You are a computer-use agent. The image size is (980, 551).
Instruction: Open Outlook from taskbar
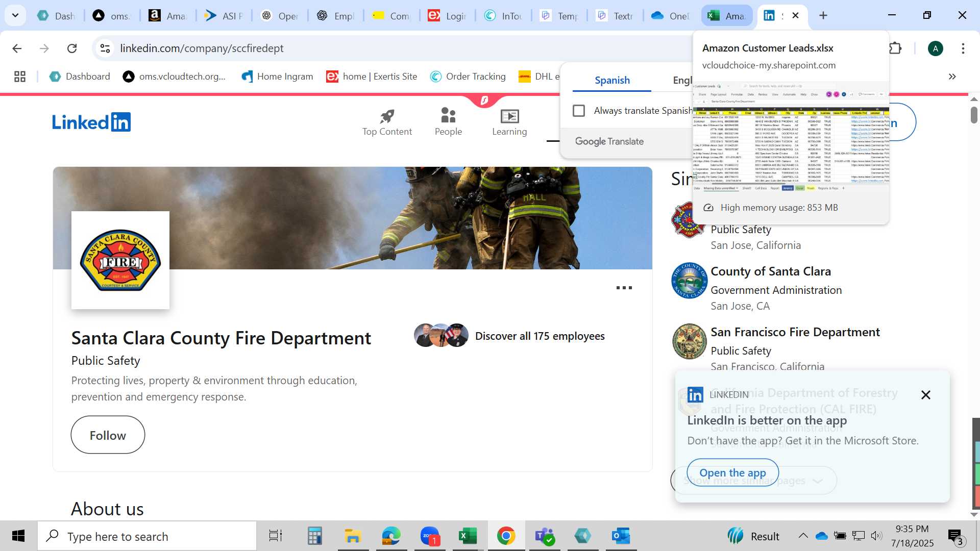point(621,536)
